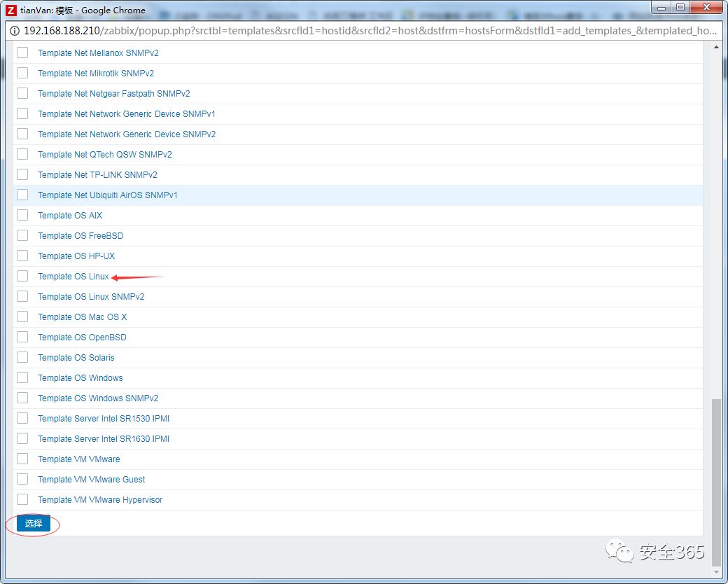Screen dimensions: 728x584
Task: Select checkbox beside Template OS Windows
Action: pyautogui.click(x=22, y=377)
